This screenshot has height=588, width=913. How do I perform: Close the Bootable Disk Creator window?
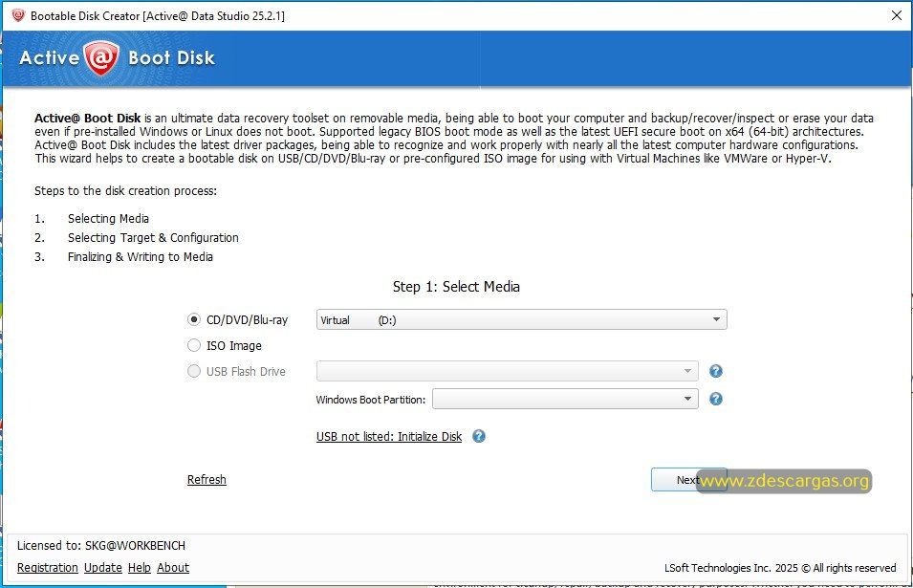897,15
